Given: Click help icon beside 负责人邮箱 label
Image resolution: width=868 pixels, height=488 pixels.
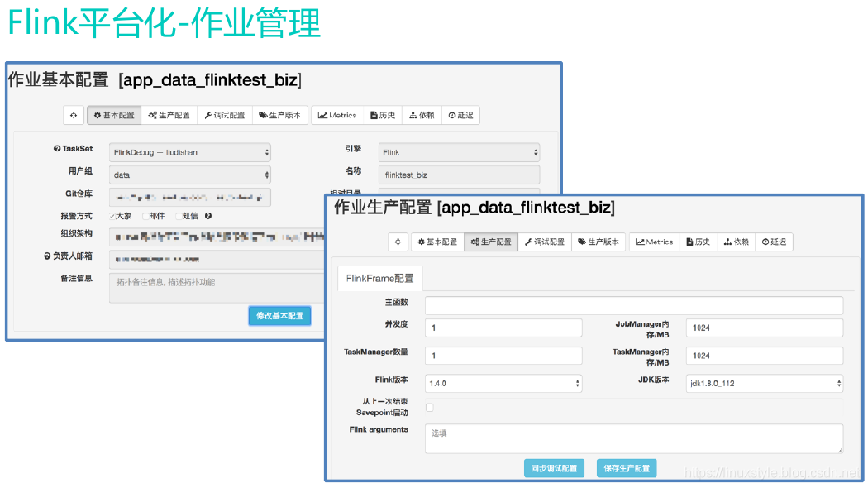Looking at the screenshot, I should (47, 256).
